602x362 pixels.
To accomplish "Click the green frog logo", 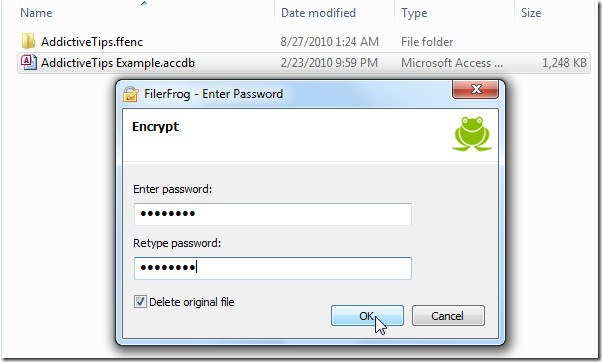I will coord(472,134).
